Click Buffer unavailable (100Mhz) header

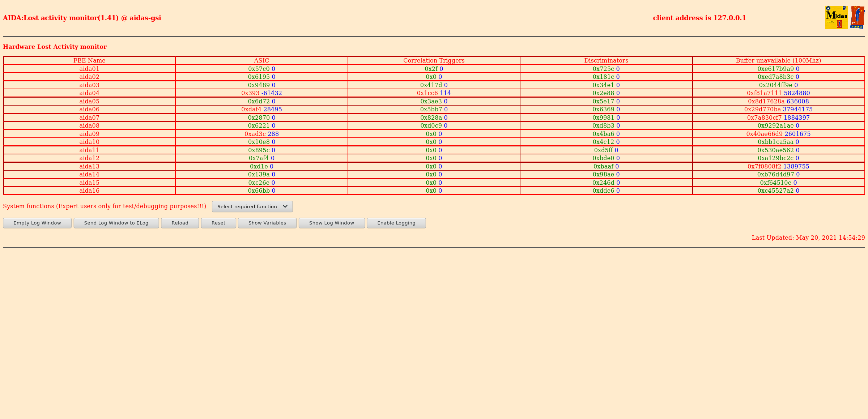[x=778, y=60]
